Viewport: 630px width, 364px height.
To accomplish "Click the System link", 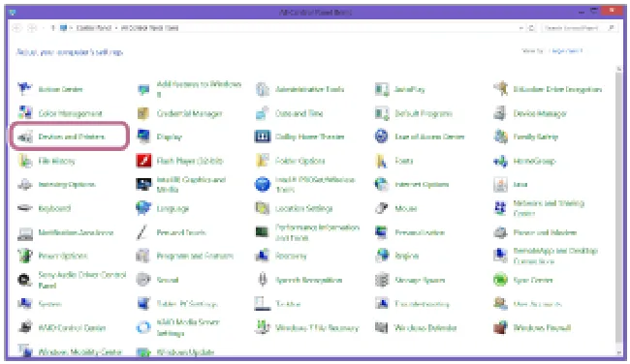I will click(x=49, y=304).
